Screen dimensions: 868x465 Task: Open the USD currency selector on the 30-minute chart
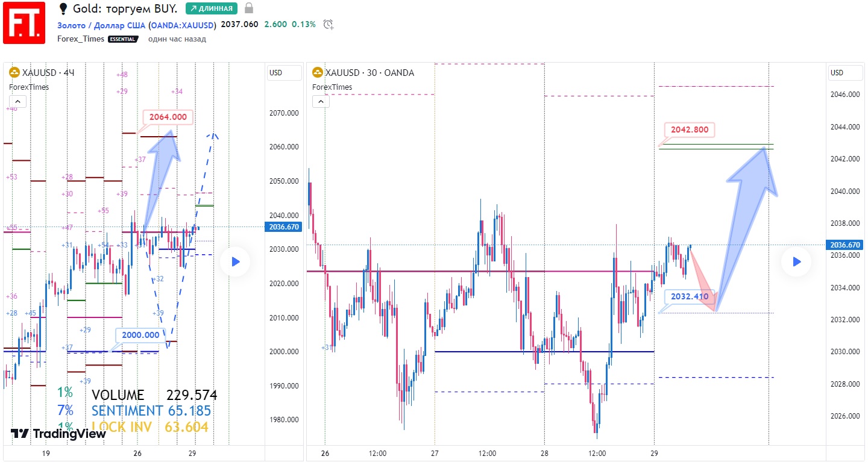coord(846,73)
